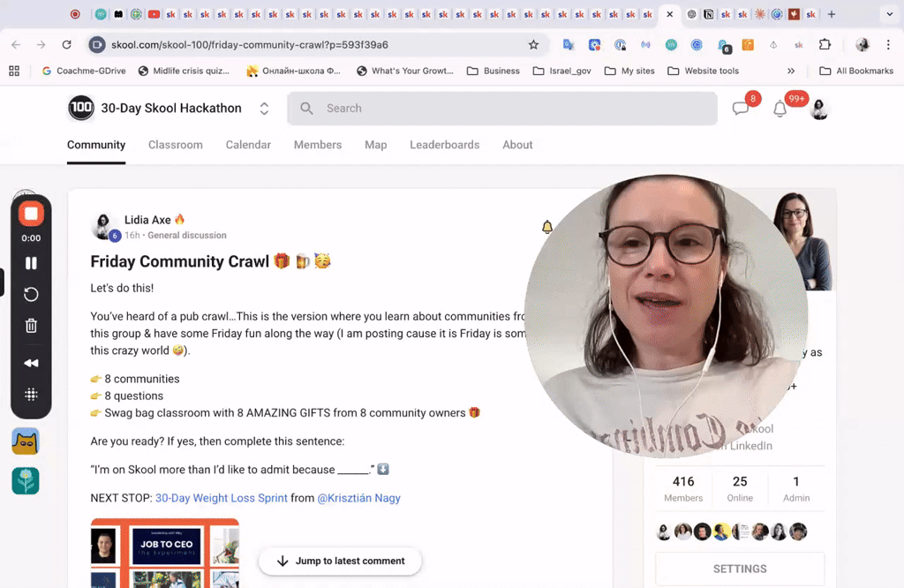Viewport: 904px width, 588px height.
Task: Open the Chrome extensions puzzle icon
Action: (825, 44)
